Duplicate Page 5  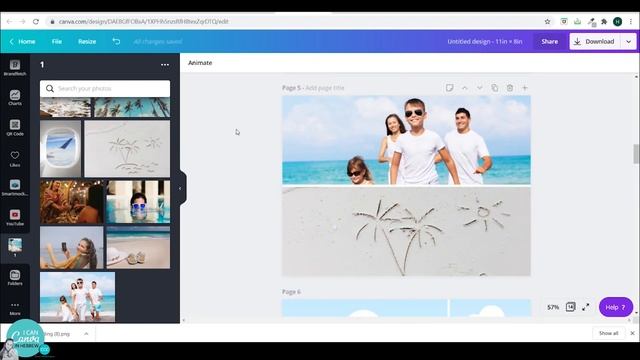tap(495, 88)
